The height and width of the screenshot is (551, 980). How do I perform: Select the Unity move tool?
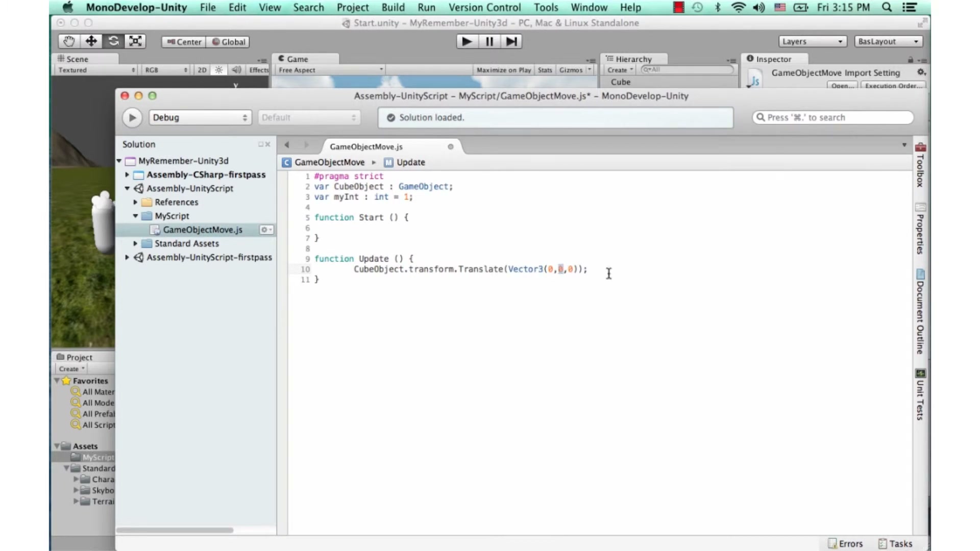tap(91, 41)
